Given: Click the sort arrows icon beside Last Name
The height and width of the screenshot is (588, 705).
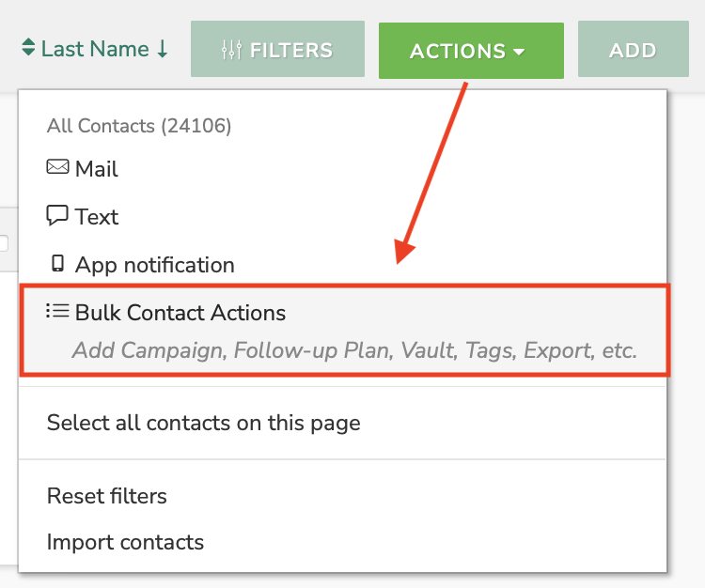Looking at the screenshot, I should click(x=28, y=48).
